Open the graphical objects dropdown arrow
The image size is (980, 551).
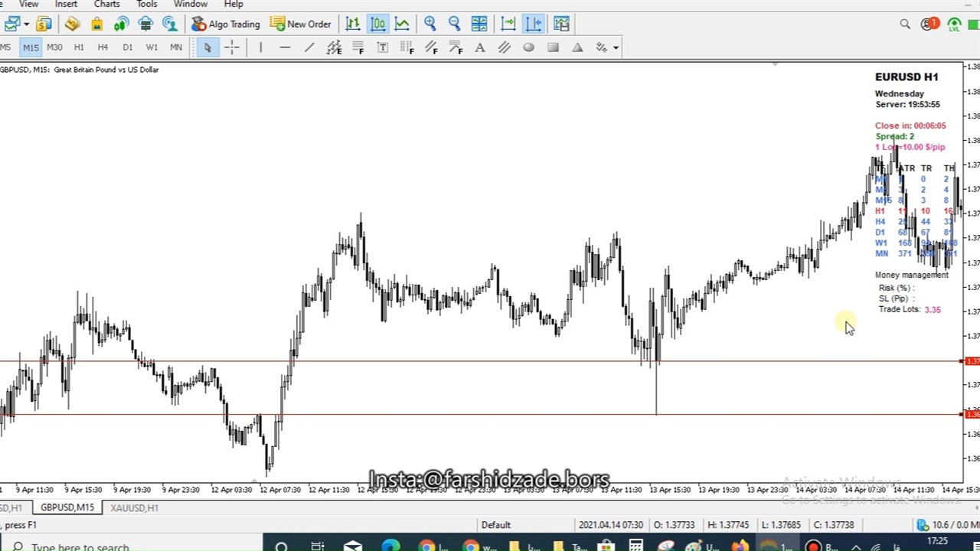point(616,47)
